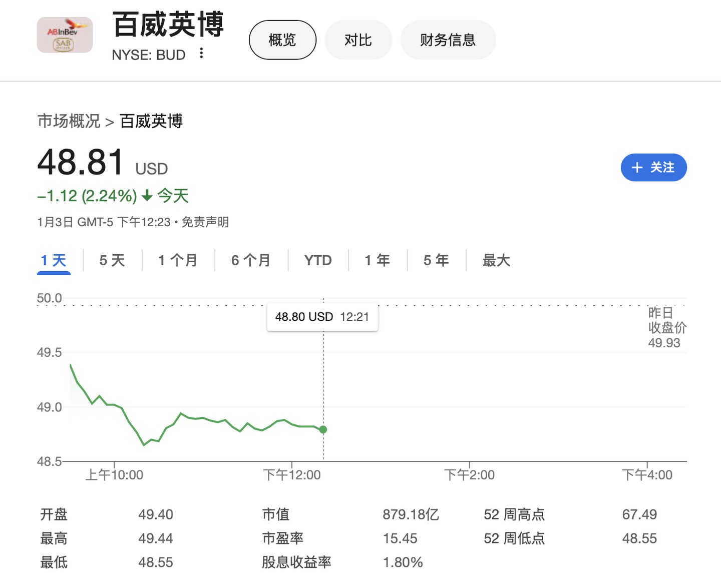Viewport: 721px width, 588px height.
Task: Click the 百威英博 company name heading
Action: 168,24
